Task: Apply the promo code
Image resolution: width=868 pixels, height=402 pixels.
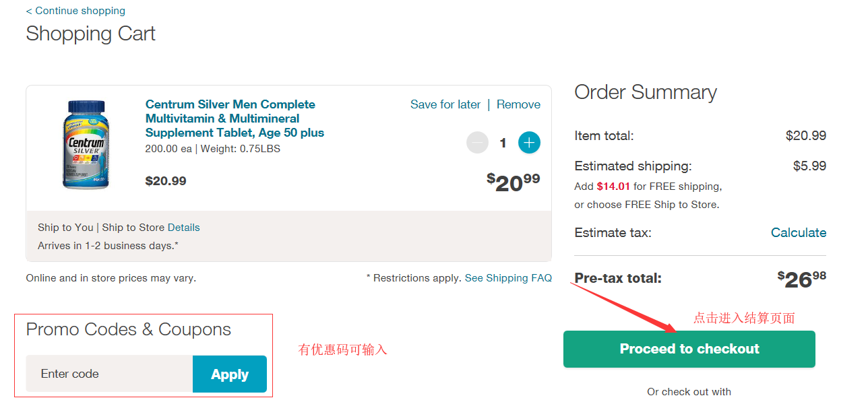Action: (x=230, y=374)
